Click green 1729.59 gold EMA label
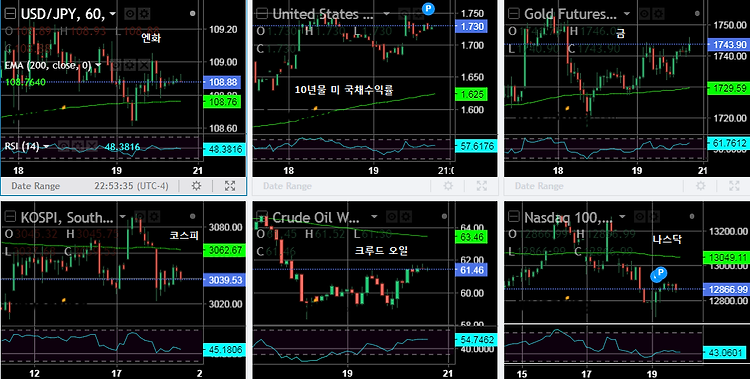 (729, 88)
